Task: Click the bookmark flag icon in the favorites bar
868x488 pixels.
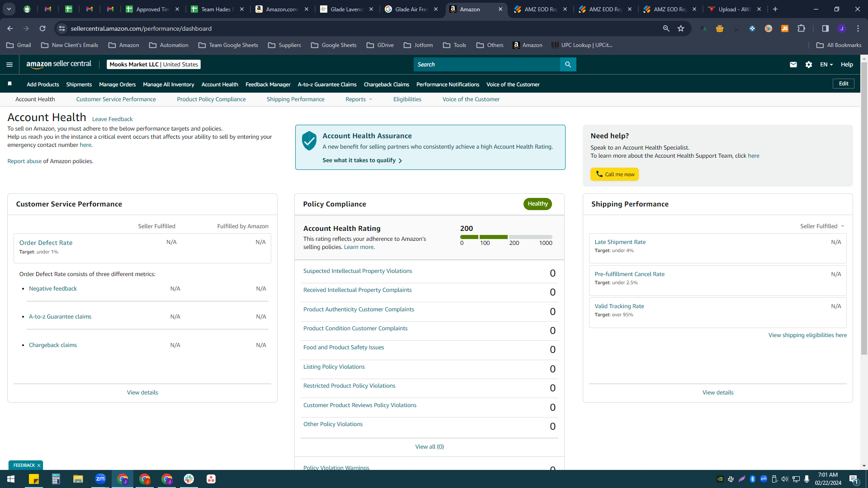Action: tap(10, 84)
